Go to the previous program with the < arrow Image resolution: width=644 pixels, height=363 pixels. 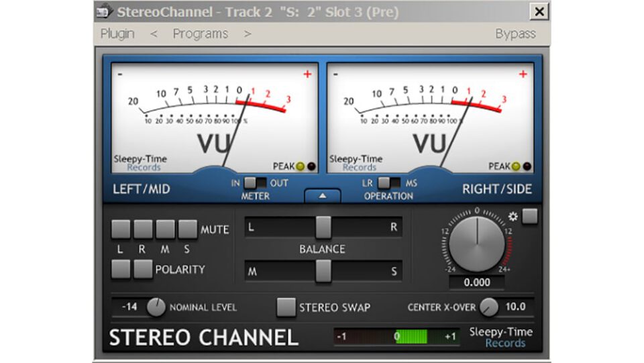click(x=154, y=34)
